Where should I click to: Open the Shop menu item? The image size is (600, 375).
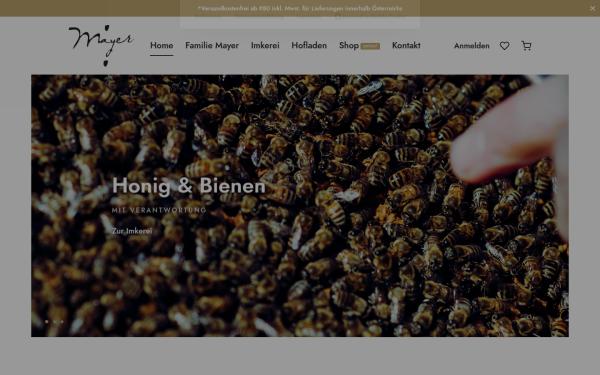(x=349, y=46)
